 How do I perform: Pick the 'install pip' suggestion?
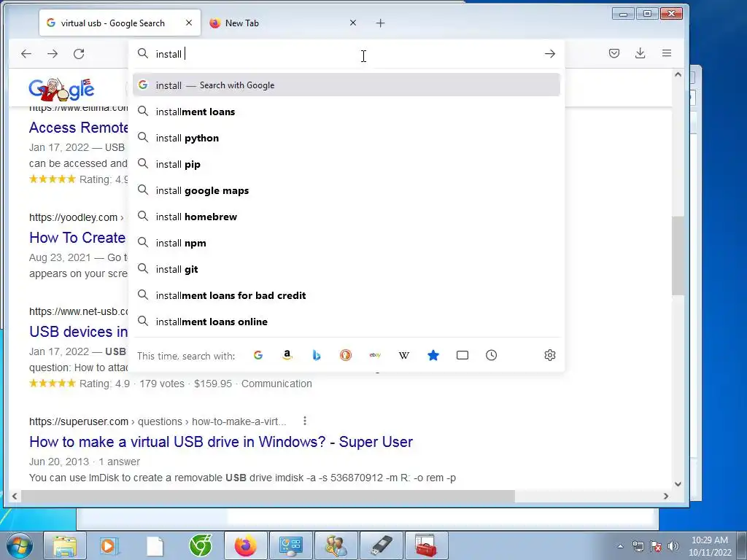[x=347, y=164]
